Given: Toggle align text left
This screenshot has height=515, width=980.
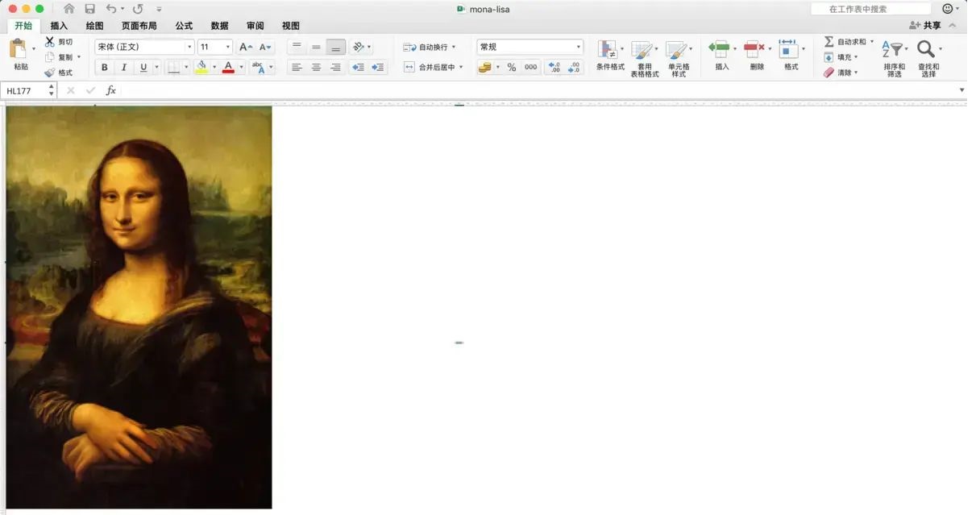Looking at the screenshot, I should [x=297, y=68].
